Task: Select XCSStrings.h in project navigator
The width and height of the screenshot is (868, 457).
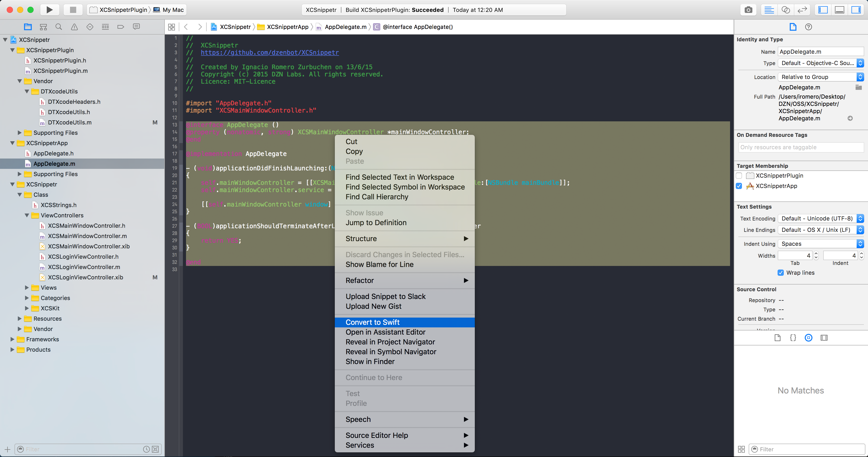Action: pos(58,205)
